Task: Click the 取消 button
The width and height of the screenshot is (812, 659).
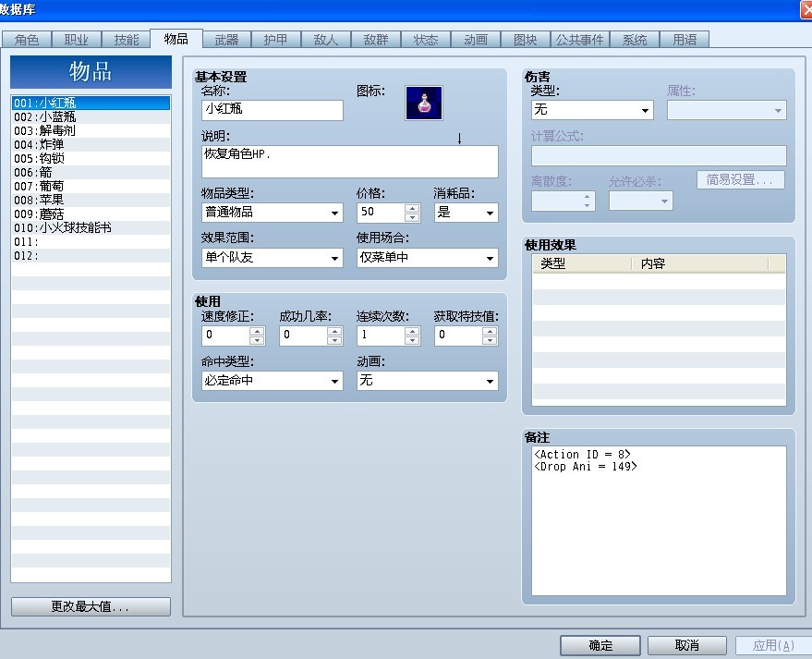Action: [x=686, y=645]
